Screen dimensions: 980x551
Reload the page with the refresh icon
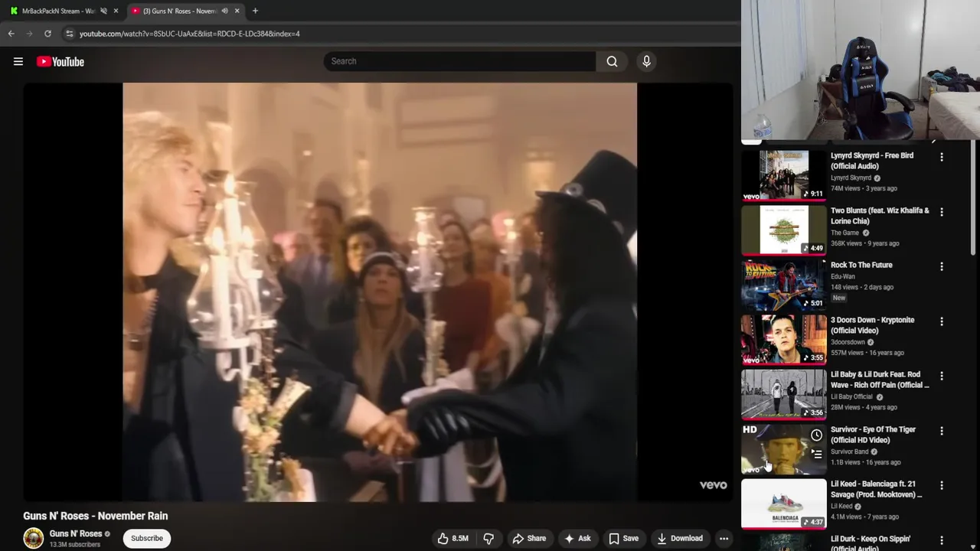click(47, 34)
